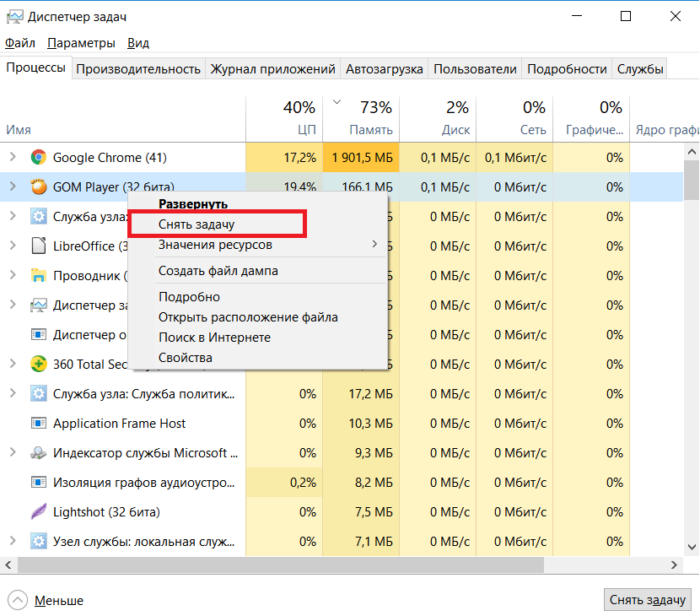Switch to the Автозагрузка tab
The height and width of the screenshot is (616, 700).
pyautogui.click(x=385, y=69)
